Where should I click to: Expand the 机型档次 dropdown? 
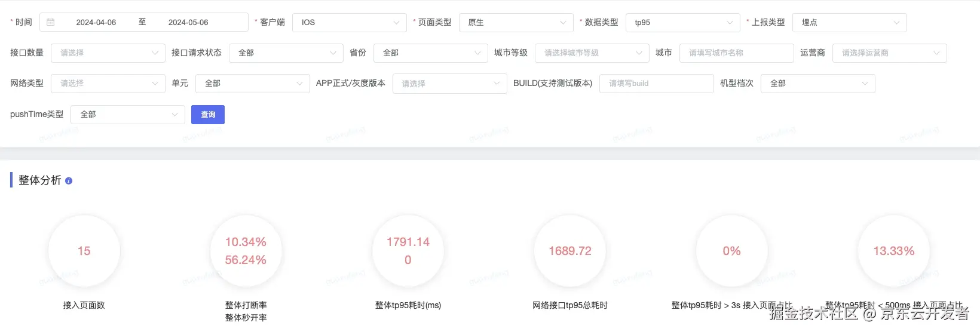818,84
